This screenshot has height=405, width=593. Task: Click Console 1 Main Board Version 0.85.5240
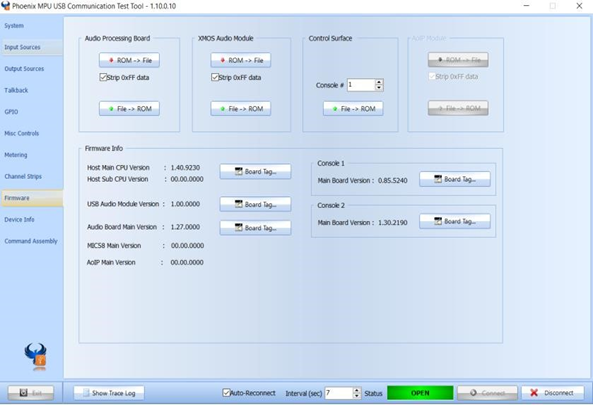393,180
